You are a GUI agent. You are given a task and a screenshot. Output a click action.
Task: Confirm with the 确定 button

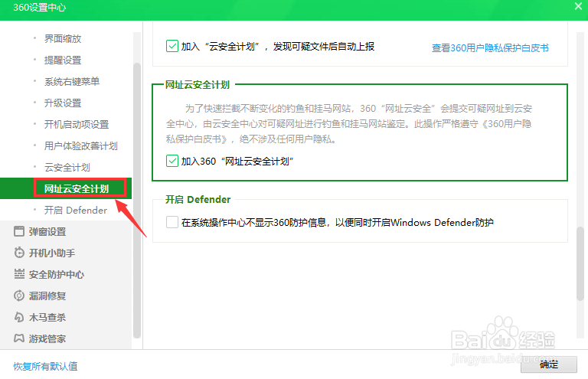click(549, 364)
